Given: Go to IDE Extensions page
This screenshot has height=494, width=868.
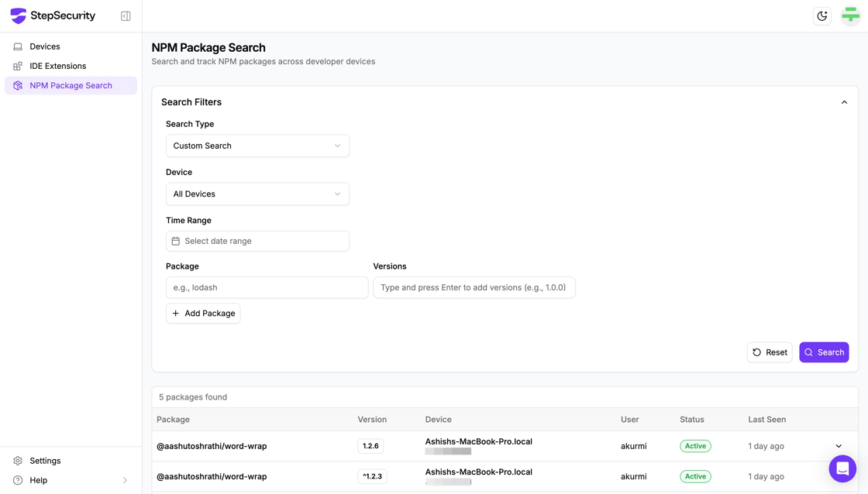Looking at the screenshot, I should point(57,66).
